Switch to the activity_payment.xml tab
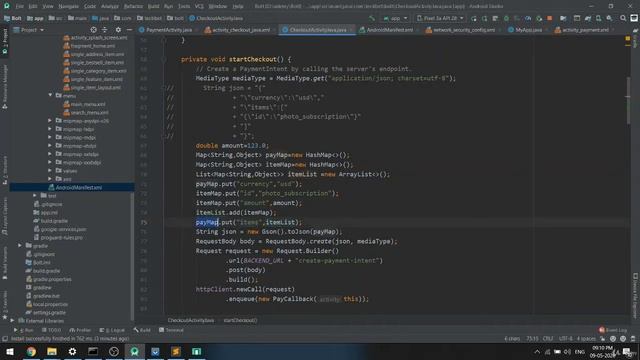Viewport: 640px width, 360px height. coord(585,30)
